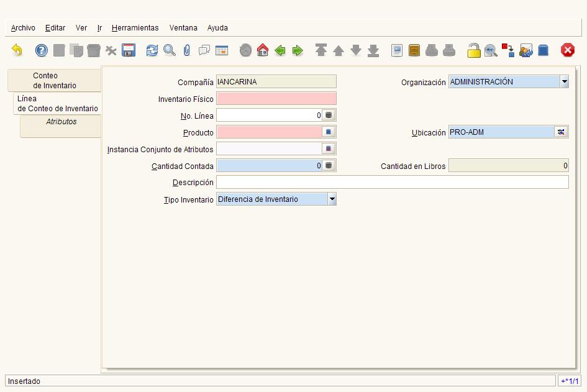Jump to the last record icon
The width and height of the screenshot is (587, 392).
click(x=373, y=50)
